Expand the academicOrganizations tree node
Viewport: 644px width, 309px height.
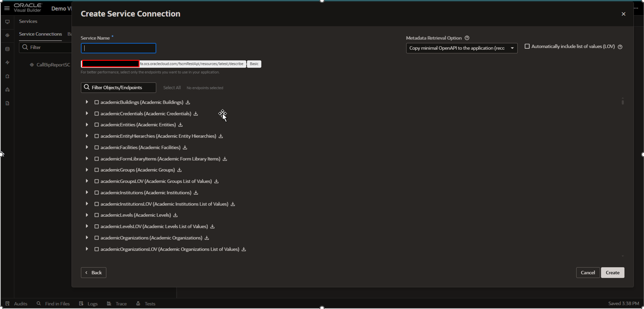(87, 238)
